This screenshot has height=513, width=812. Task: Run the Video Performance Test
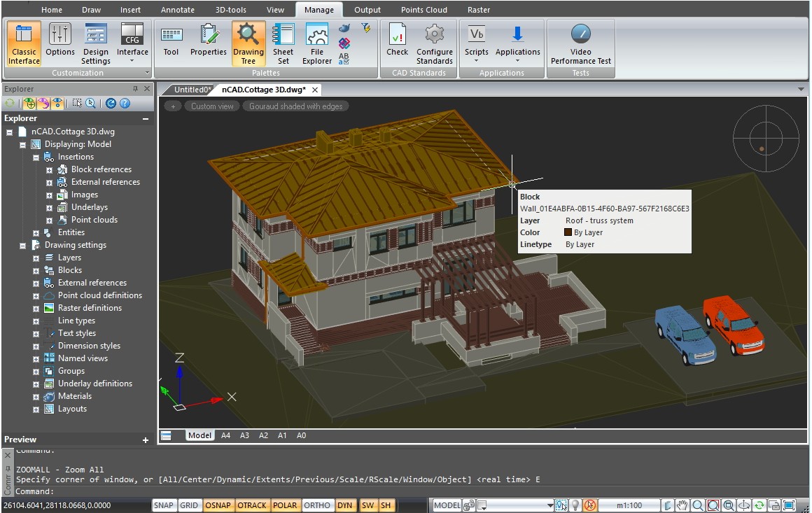click(580, 43)
